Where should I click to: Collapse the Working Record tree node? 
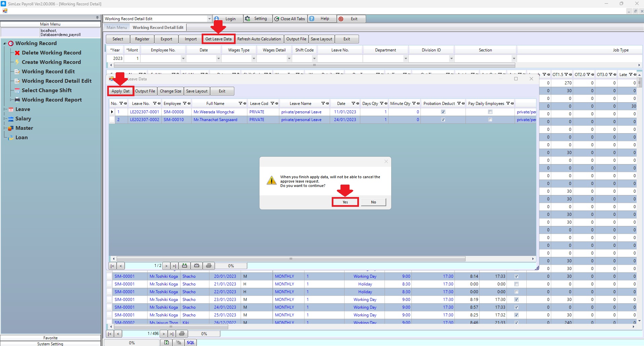tap(5, 43)
